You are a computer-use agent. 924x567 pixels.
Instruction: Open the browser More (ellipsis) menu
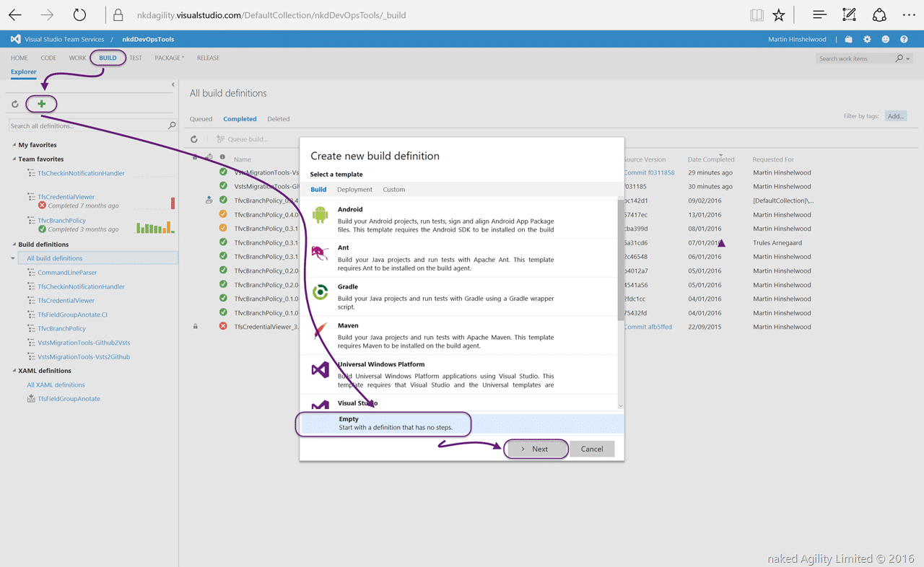(909, 14)
